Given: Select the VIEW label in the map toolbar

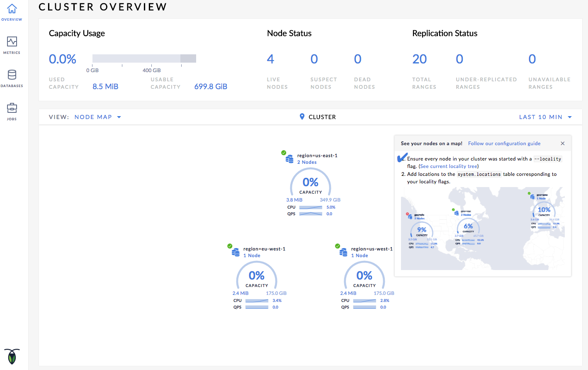Looking at the screenshot, I should click(x=58, y=117).
